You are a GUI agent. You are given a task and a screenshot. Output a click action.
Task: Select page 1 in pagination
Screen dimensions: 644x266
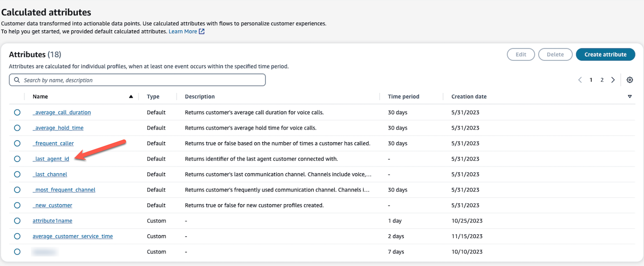pos(591,80)
